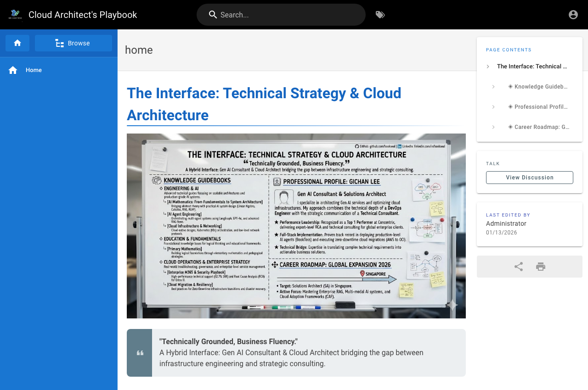Jump to Knowledge Guidebooks contents entry
Image resolution: width=588 pixels, height=390 pixels.
(x=538, y=87)
